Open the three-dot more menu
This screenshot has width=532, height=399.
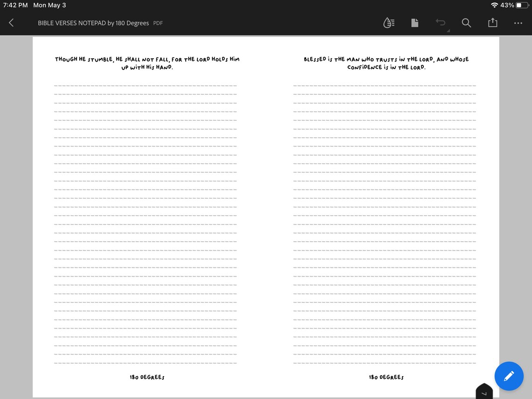pos(518,23)
